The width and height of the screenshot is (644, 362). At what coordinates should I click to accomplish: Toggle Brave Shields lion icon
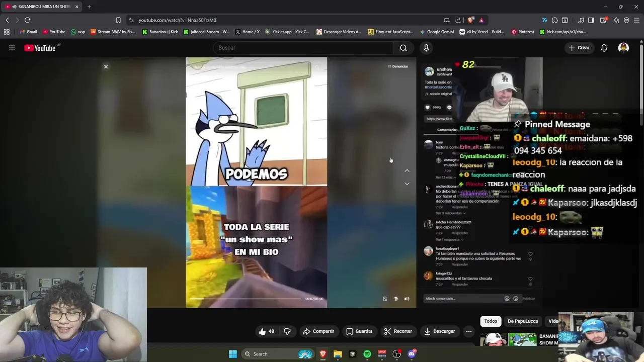click(470, 20)
